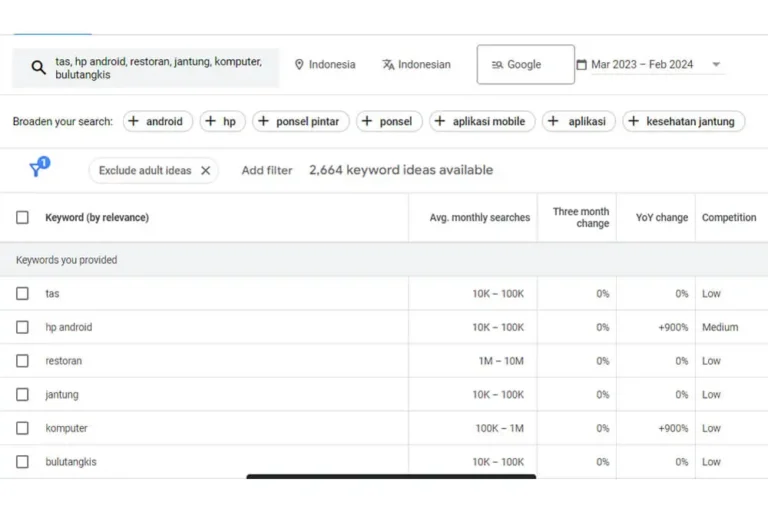Viewport: 768px width, 512px height.
Task: Click 'Medium' competition for hp android
Action: pyautogui.click(x=720, y=327)
